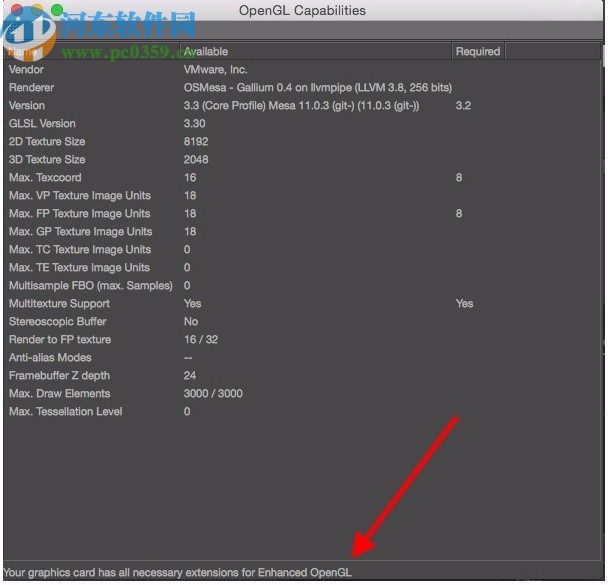Click Max. Texcoord required value 8
Screen dimensions: 608x585
tap(459, 178)
